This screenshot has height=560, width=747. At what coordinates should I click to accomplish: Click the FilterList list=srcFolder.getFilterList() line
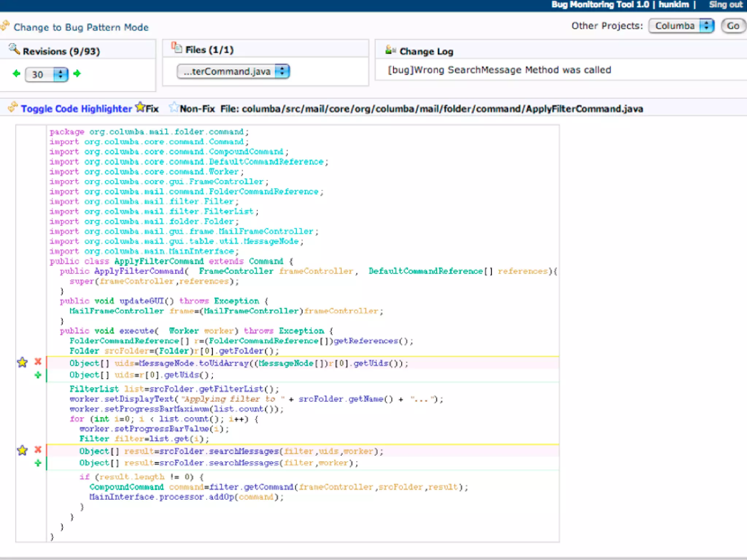point(174,389)
